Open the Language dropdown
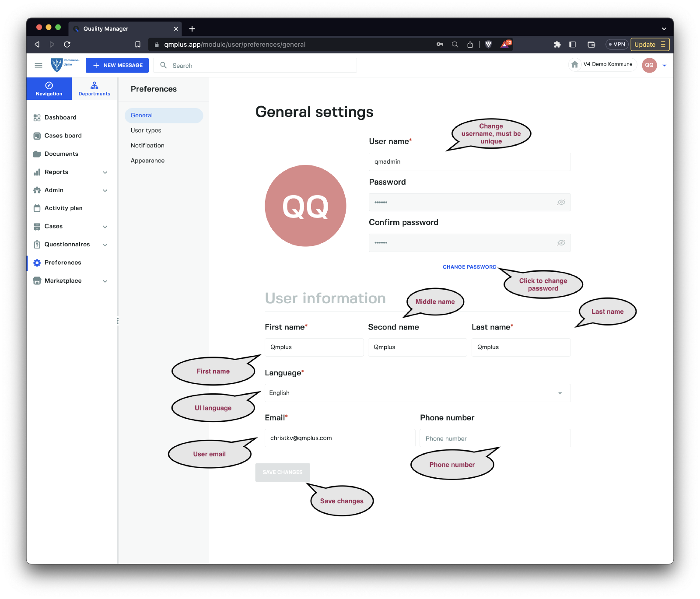 [x=417, y=393]
